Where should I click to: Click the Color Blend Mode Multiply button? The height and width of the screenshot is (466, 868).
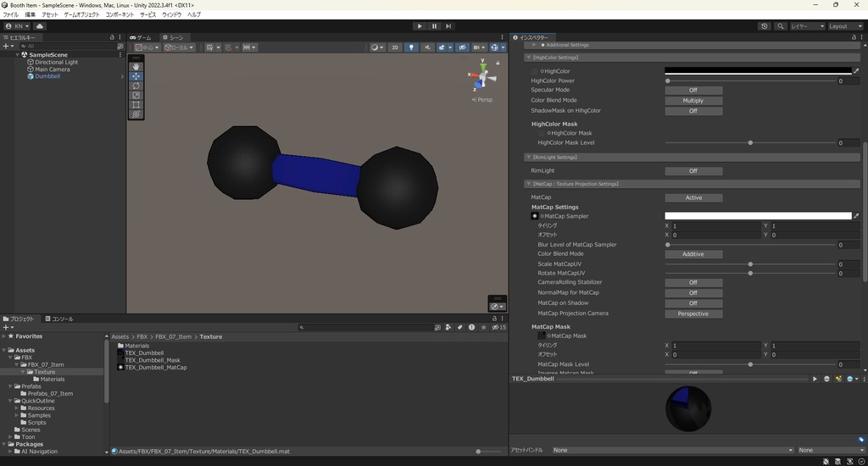tap(693, 101)
